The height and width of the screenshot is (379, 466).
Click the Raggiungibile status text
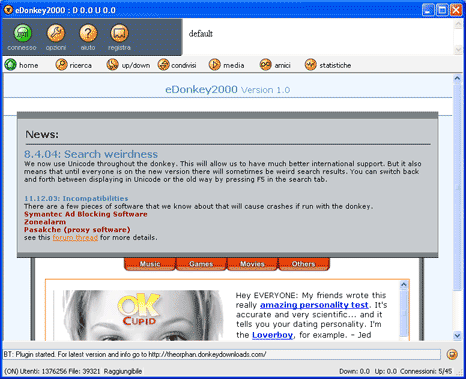[x=123, y=371]
